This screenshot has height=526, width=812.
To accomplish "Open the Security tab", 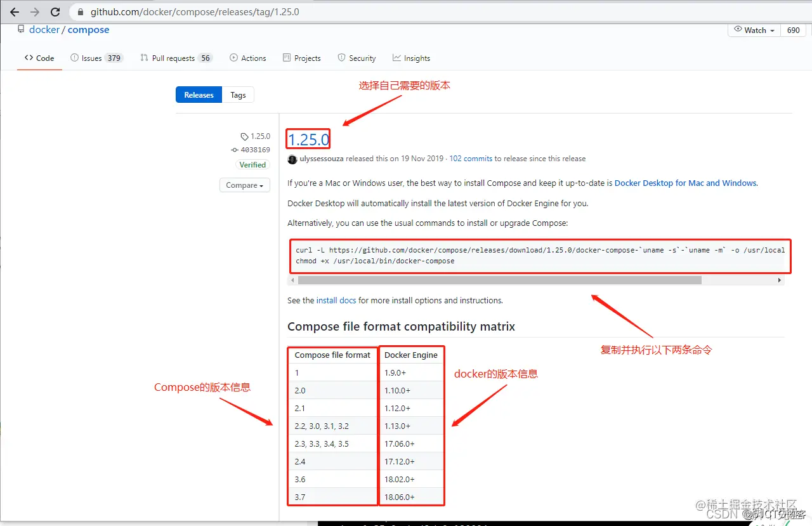I will click(357, 58).
